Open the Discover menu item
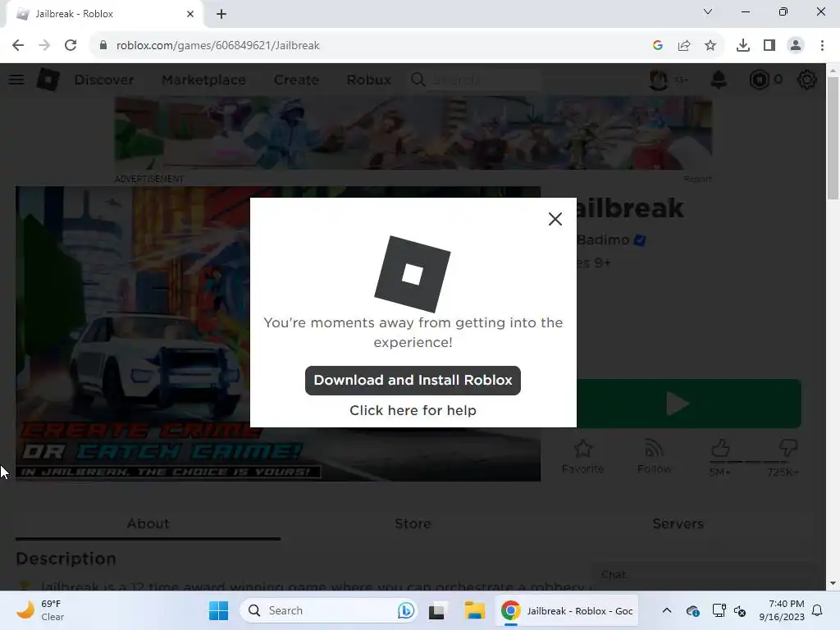Viewport: 840px width, 630px height. pyautogui.click(x=104, y=80)
